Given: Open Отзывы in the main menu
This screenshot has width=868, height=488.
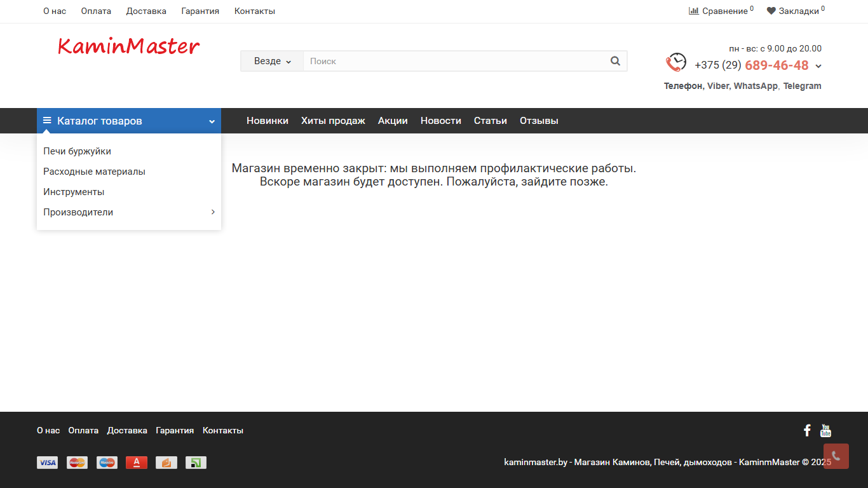Looking at the screenshot, I should [x=539, y=121].
